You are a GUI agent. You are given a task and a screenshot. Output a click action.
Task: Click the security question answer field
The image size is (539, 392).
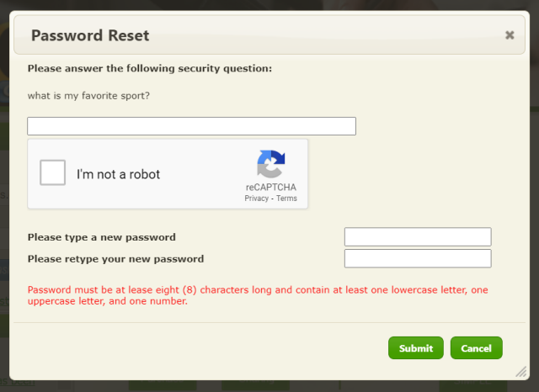(191, 126)
